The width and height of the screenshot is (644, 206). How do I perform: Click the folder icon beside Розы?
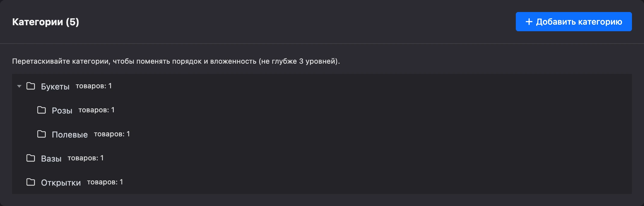(x=42, y=110)
